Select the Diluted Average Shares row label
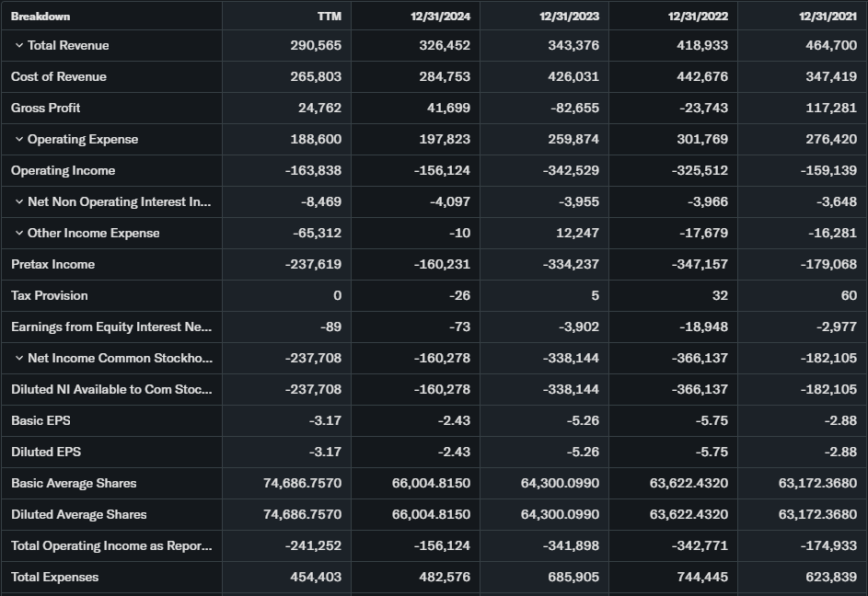 click(79, 515)
